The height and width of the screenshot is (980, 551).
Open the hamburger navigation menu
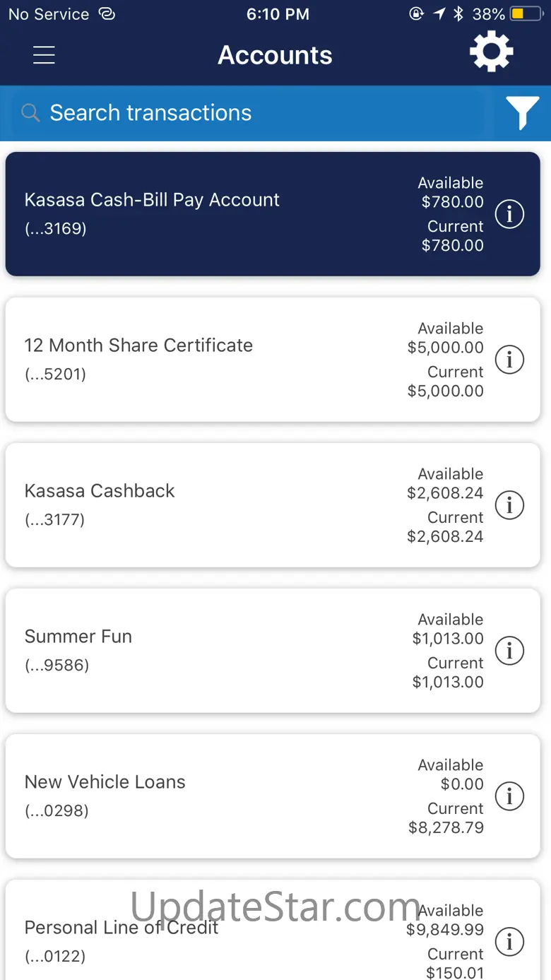44,55
